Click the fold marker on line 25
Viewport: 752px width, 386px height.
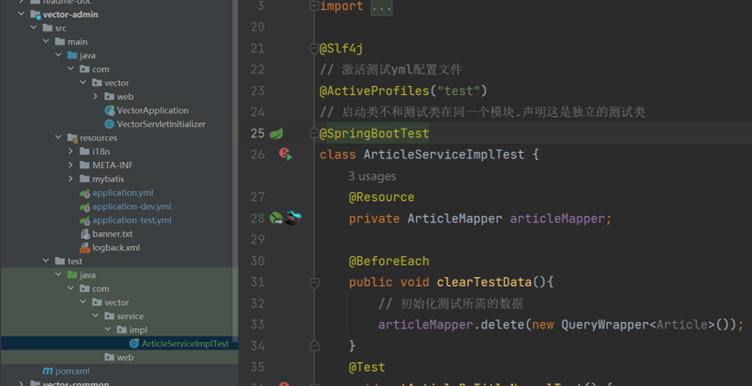[314, 133]
